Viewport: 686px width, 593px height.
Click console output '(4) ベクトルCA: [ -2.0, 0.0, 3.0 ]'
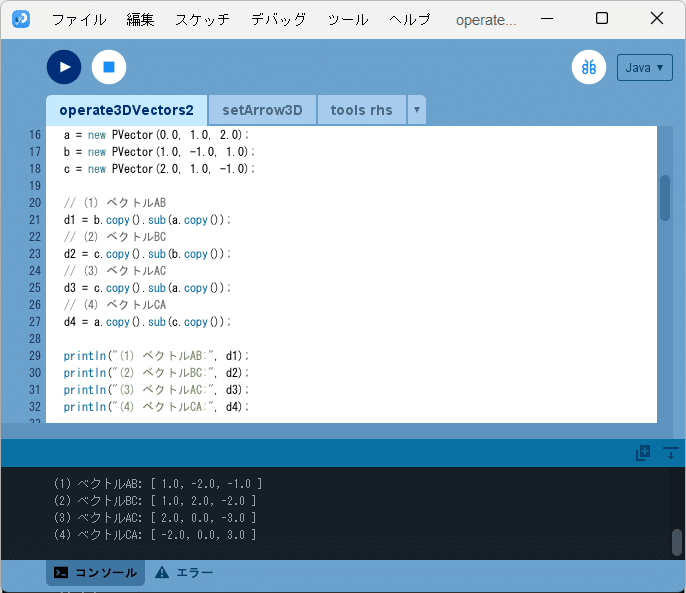pos(155,535)
